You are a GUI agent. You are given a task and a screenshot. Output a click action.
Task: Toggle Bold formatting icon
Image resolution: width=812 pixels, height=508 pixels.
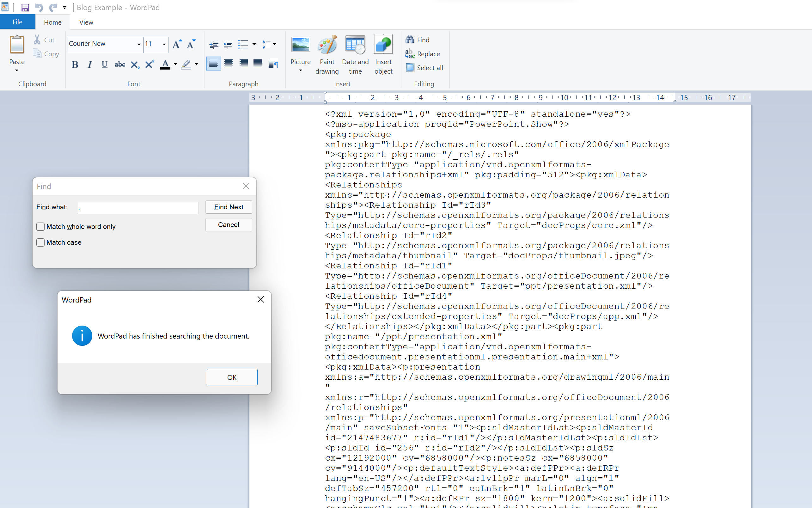coord(75,64)
